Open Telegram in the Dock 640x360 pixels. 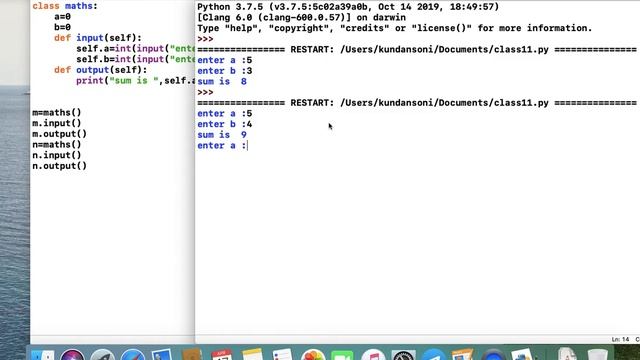(433, 355)
